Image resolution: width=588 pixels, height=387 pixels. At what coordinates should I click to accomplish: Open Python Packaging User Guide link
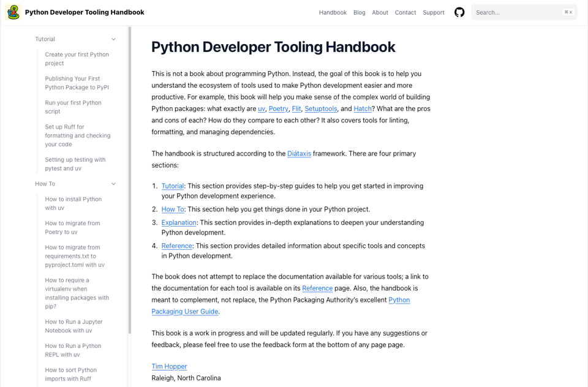click(x=185, y=311)
